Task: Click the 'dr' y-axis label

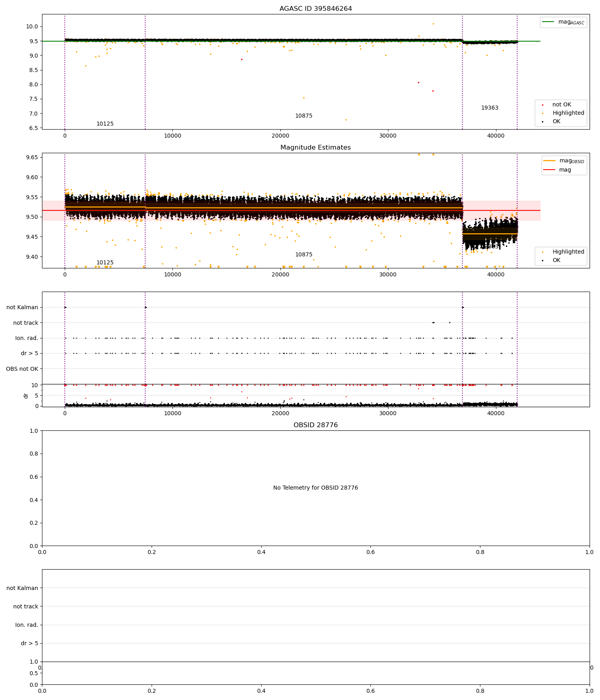Action: pos(26,396)
